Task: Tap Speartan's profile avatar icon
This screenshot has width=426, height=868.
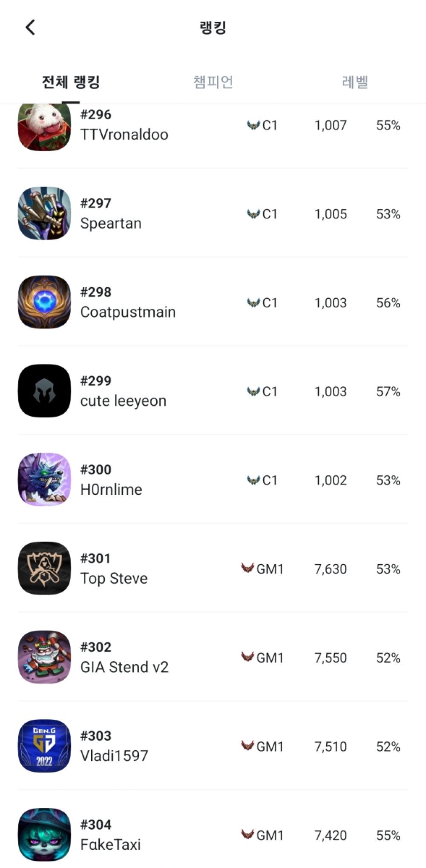Action: pyautogui.click(x=44, y=213)
